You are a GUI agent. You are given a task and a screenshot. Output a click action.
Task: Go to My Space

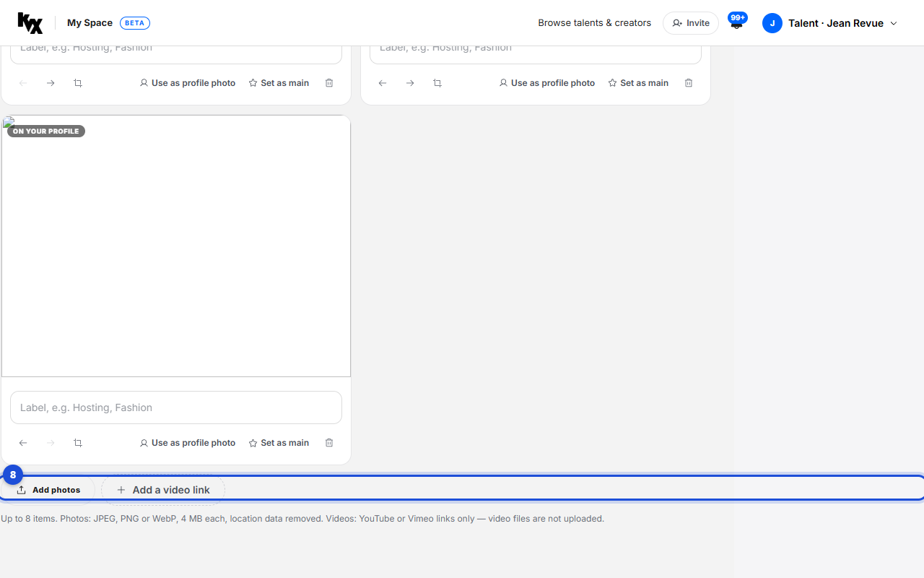click(x=90, y=23)
